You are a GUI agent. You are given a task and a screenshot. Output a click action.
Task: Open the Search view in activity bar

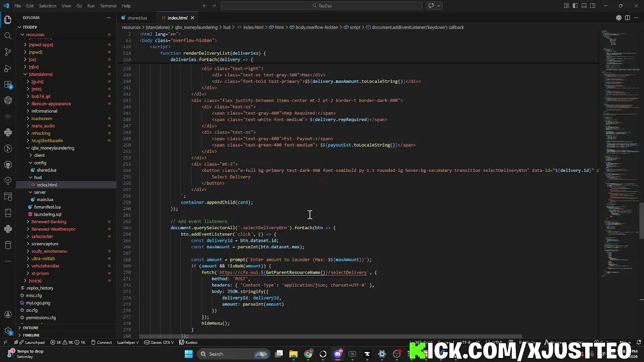[8, 36]
